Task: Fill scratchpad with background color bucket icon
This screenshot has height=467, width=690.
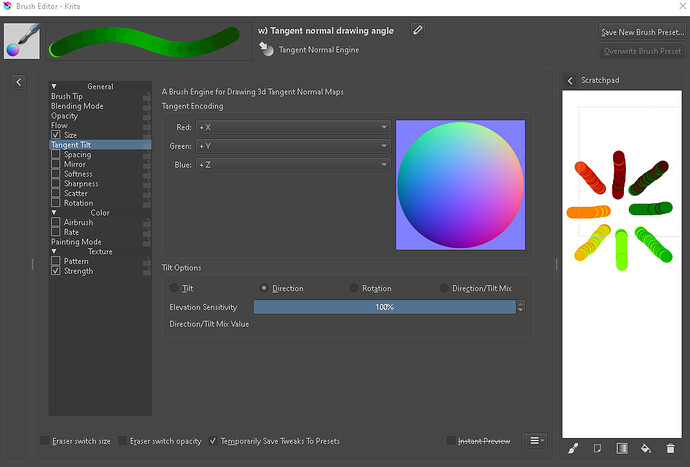Action: (x=646, y=448)
